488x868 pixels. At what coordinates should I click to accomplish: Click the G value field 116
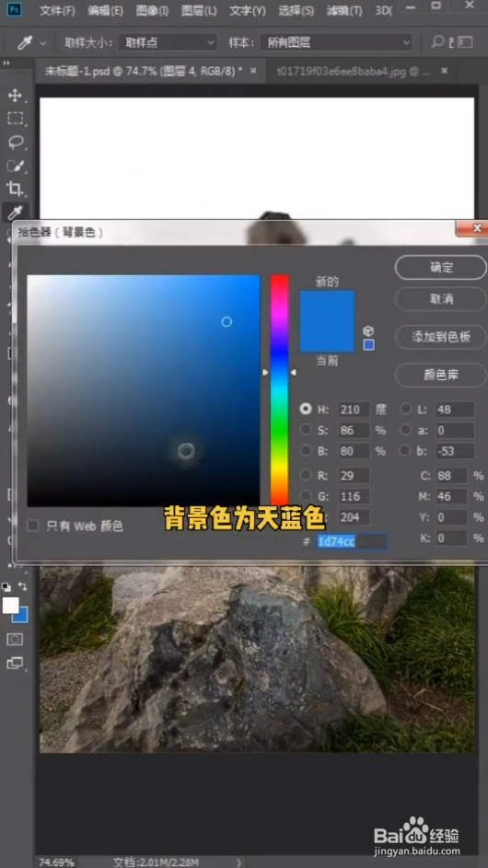(354, 496)
